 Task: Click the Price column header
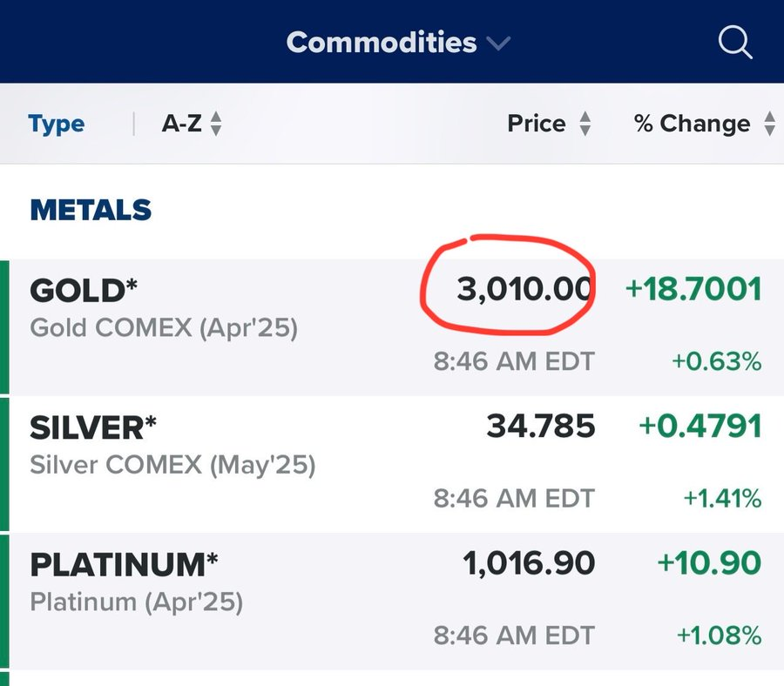(537, 124)
